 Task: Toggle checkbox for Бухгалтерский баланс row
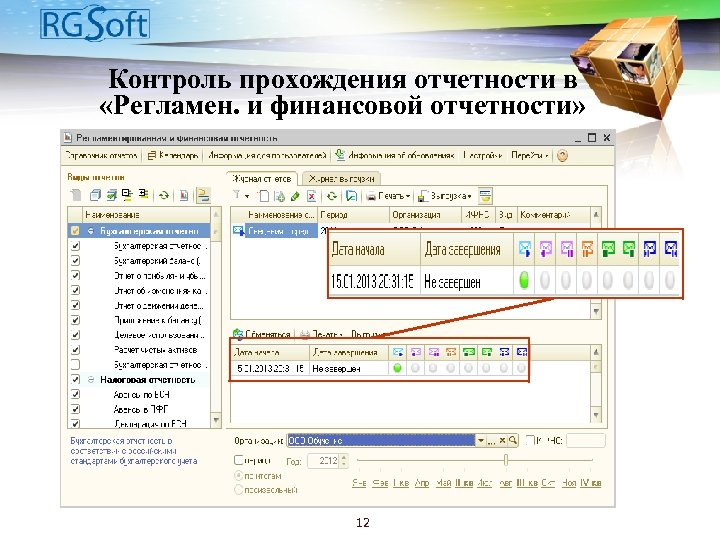[75, 261]
